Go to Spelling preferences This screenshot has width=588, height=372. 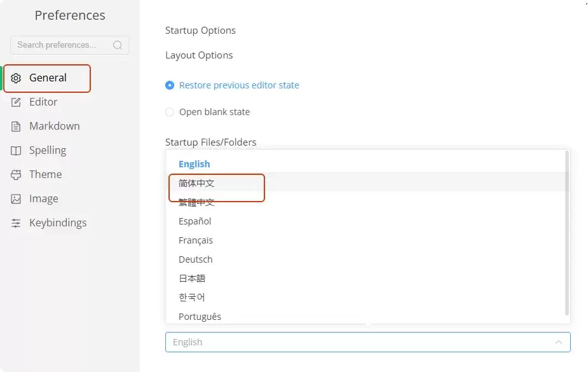(x=48, y=150)
